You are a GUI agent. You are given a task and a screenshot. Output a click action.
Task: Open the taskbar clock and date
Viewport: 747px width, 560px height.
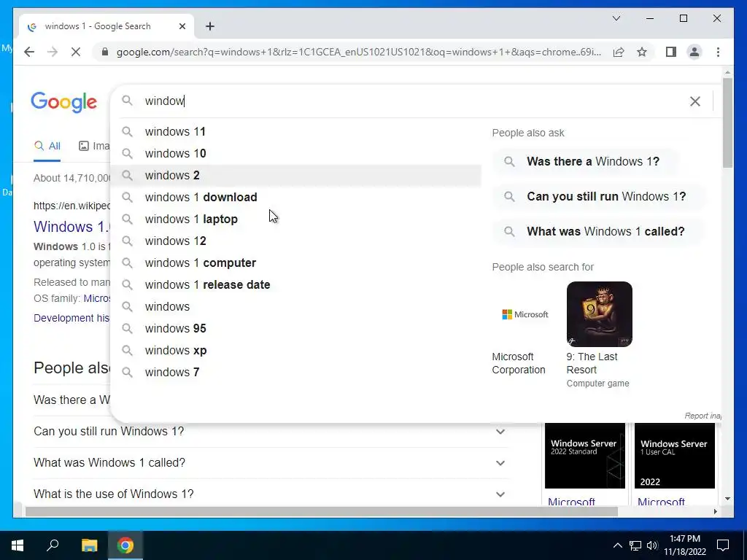(685, 545)
